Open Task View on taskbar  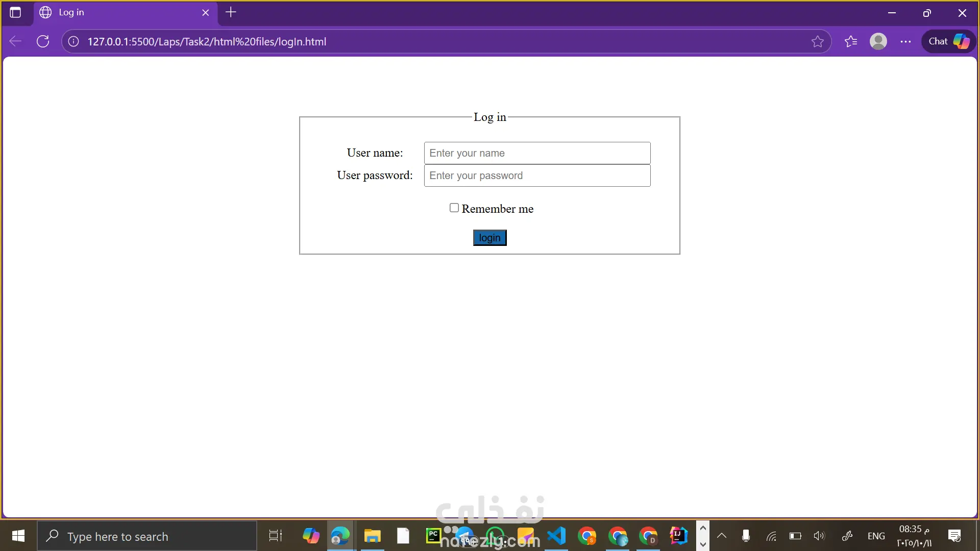(276, 536)
